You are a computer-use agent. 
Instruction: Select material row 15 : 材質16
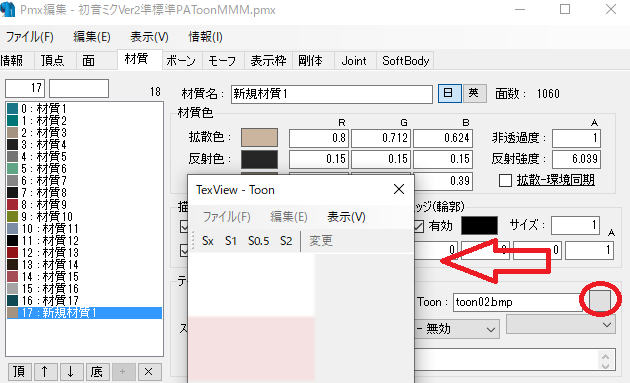(x=84, y=289)
